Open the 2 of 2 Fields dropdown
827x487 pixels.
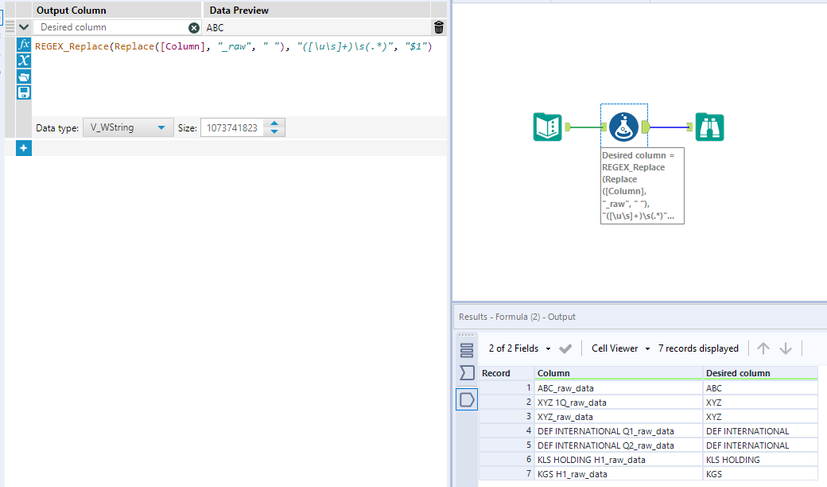point(519,349)
